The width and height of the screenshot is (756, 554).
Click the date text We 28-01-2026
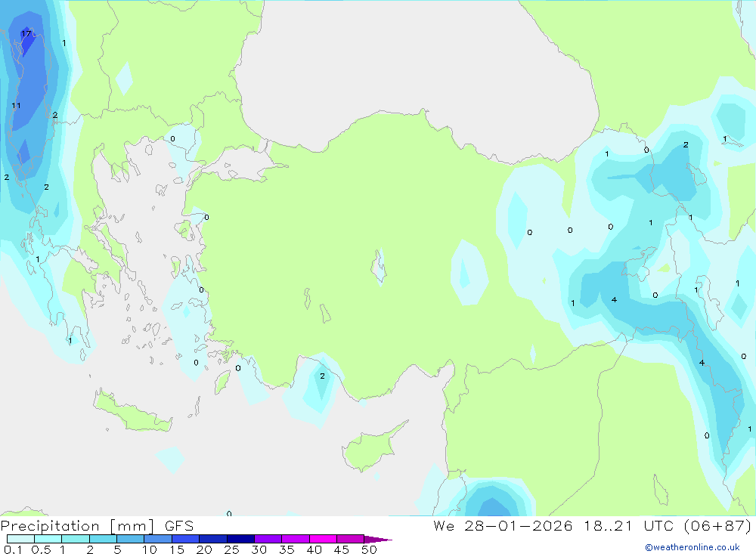503,525
